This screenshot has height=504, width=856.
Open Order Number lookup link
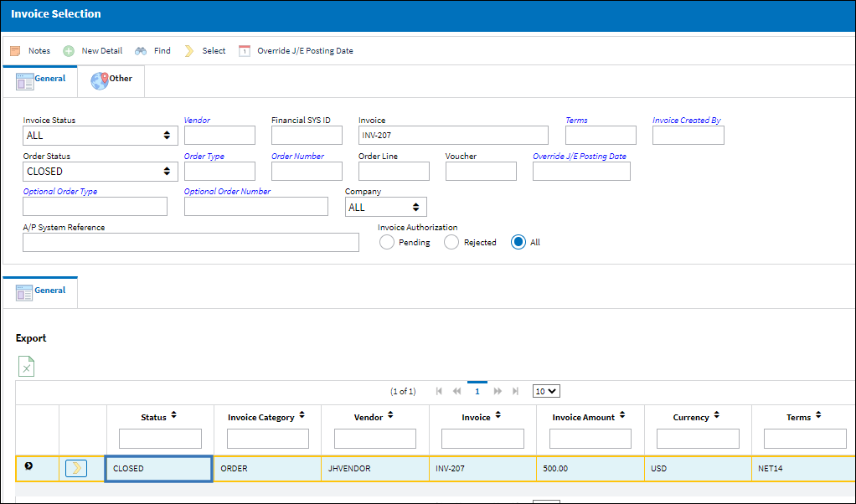(297, 156)
